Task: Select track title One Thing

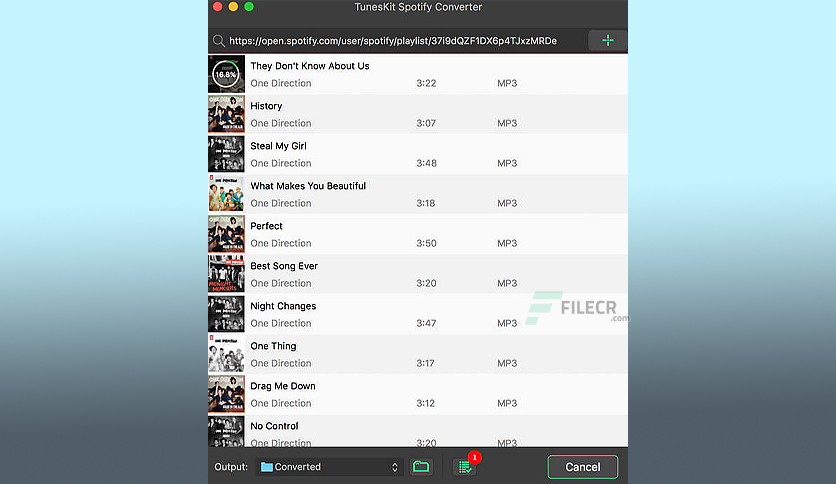Action: (x=273, y=346)
